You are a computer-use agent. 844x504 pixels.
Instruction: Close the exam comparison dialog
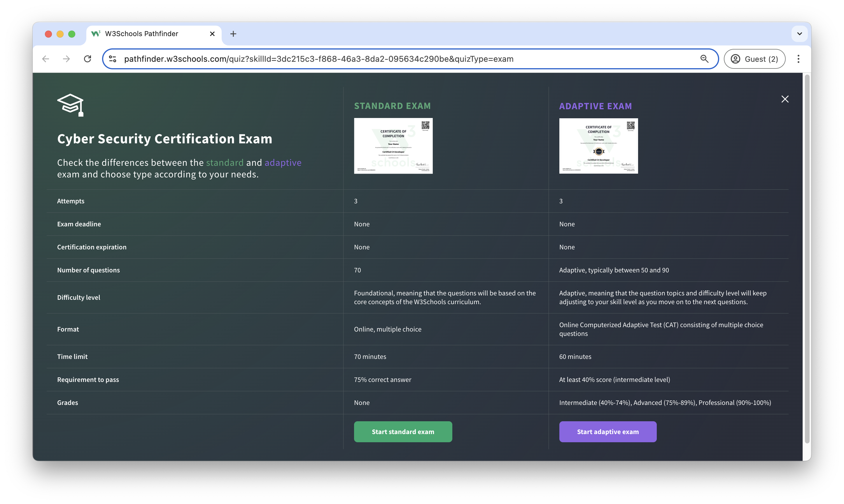pos(785,99)
